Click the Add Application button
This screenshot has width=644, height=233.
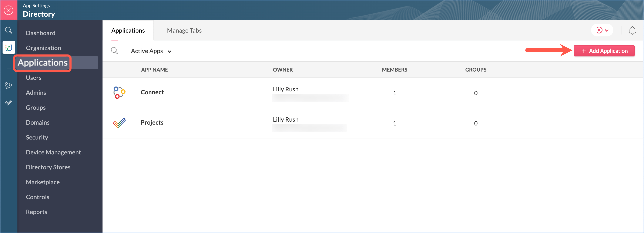pyautogui.click(x=604, y=51)
